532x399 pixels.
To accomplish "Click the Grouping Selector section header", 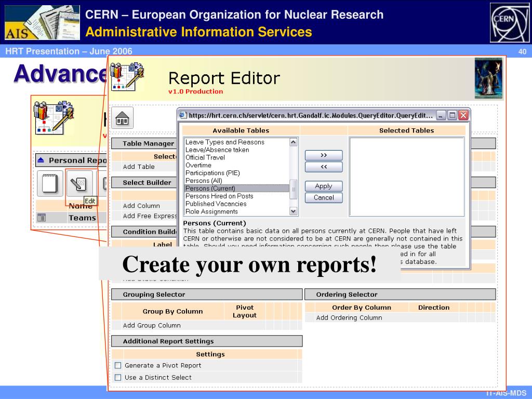I will point(207,295).
